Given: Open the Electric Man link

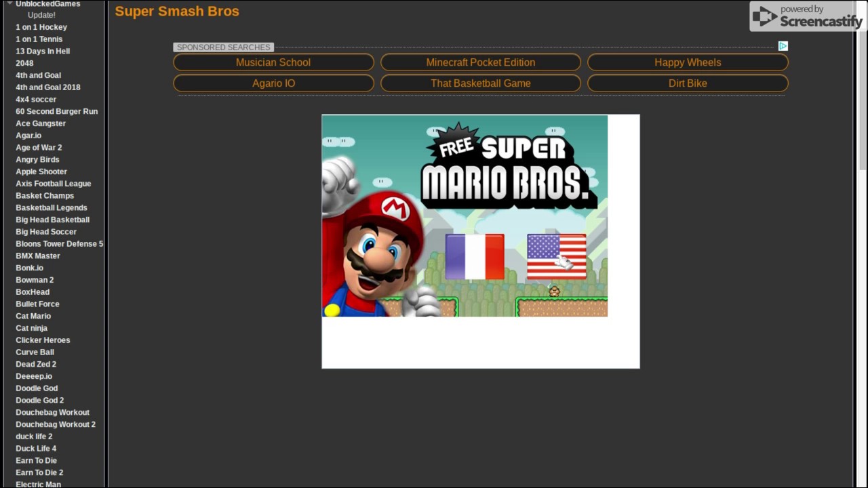Looking at the screenshot, I should coord(38,484).
